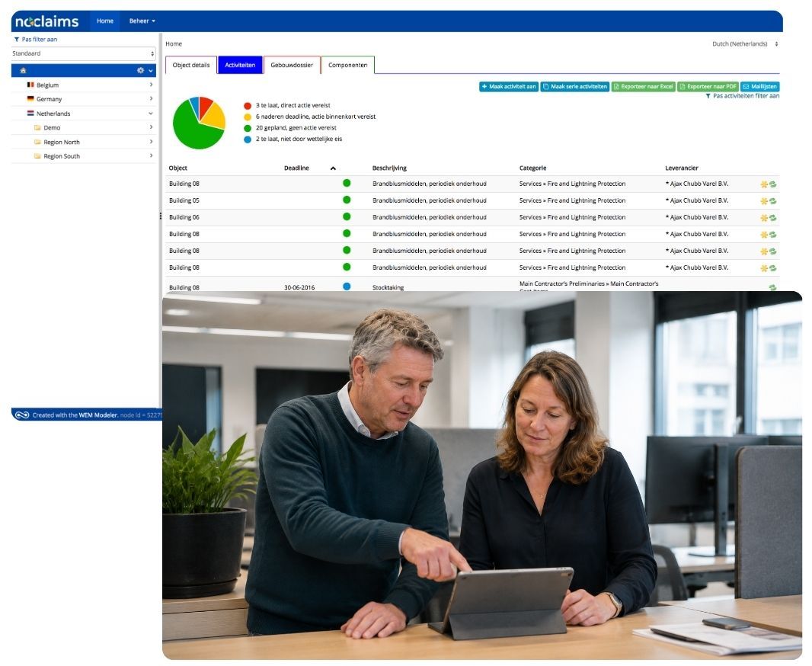Click the Region South folder icon
Viewport: 812px width, 666px height.
pos(37,156)
